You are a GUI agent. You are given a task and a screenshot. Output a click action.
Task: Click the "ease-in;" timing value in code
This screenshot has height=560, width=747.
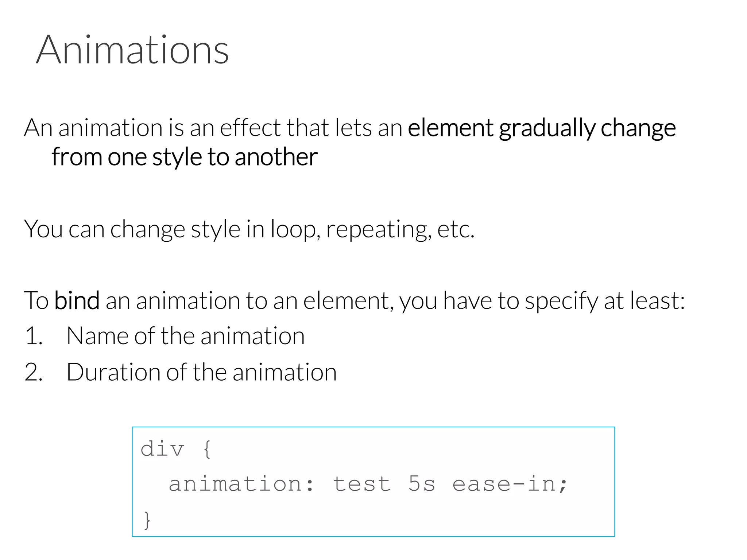510,484
